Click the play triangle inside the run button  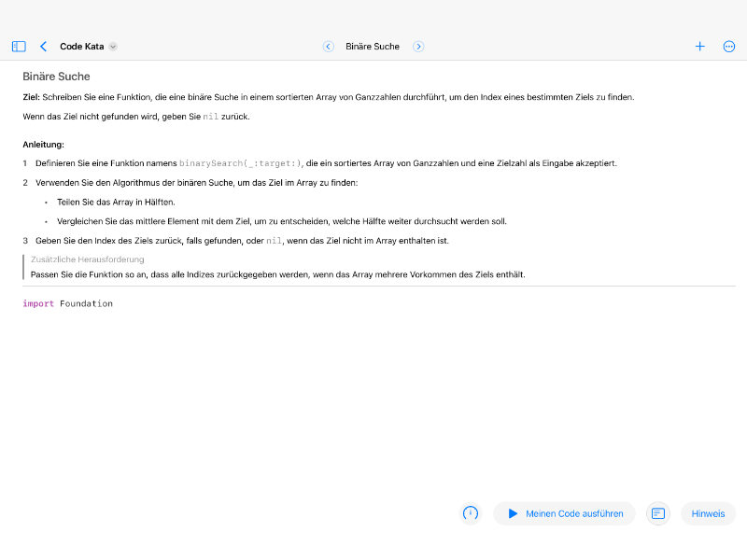coord(512,513)
